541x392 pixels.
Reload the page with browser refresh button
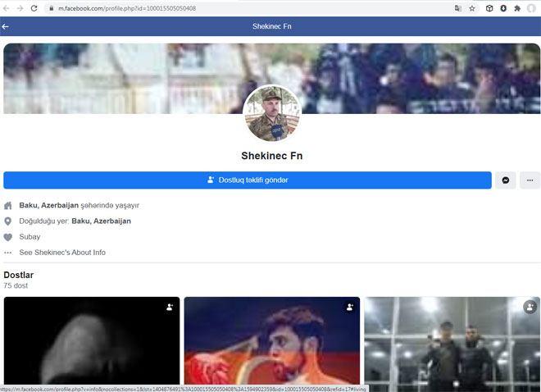click(x=34, y=8)
